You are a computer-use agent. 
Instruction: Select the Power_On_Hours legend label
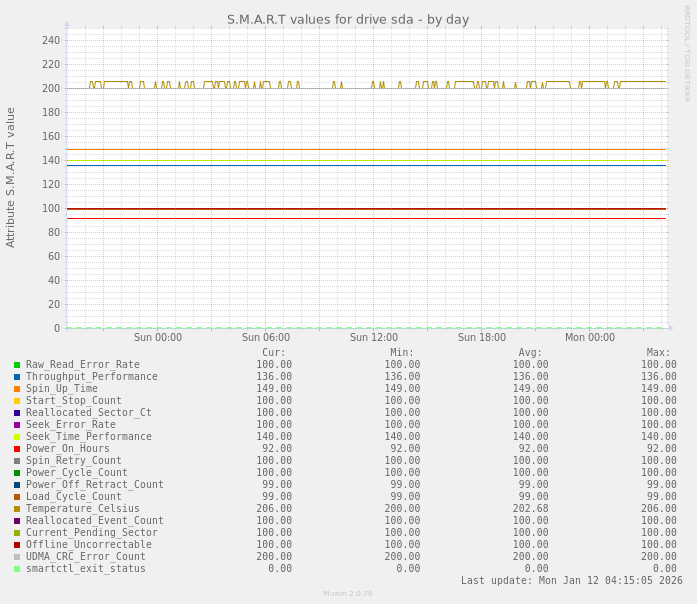point(68,448)
